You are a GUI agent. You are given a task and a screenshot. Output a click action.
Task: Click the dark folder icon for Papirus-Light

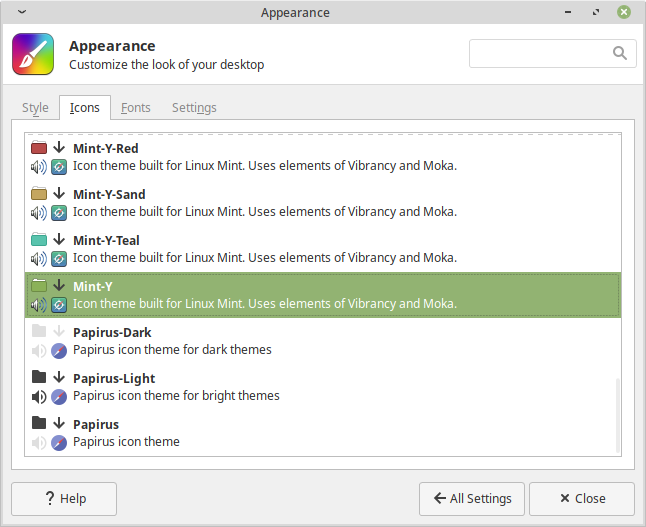pyautogui.click(x=39, y=377)
